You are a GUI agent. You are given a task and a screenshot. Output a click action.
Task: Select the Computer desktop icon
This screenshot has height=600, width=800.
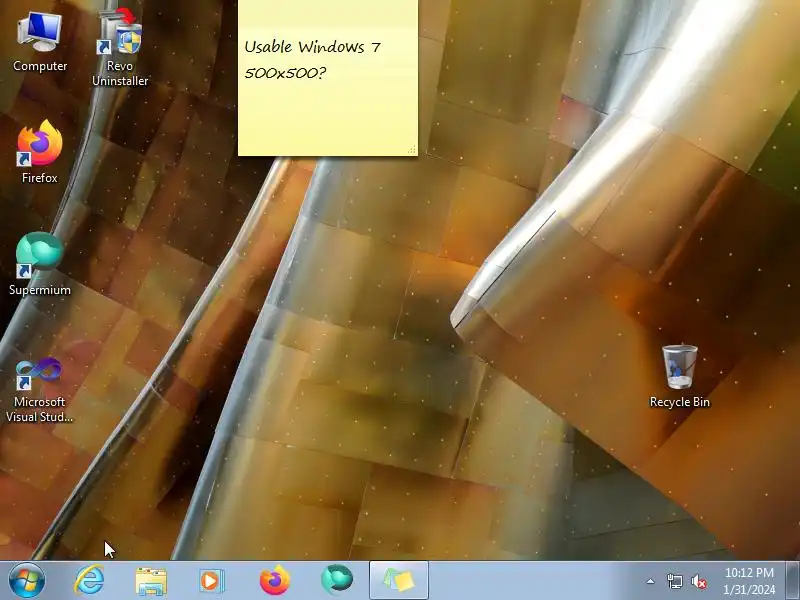[x=40, y=42]
